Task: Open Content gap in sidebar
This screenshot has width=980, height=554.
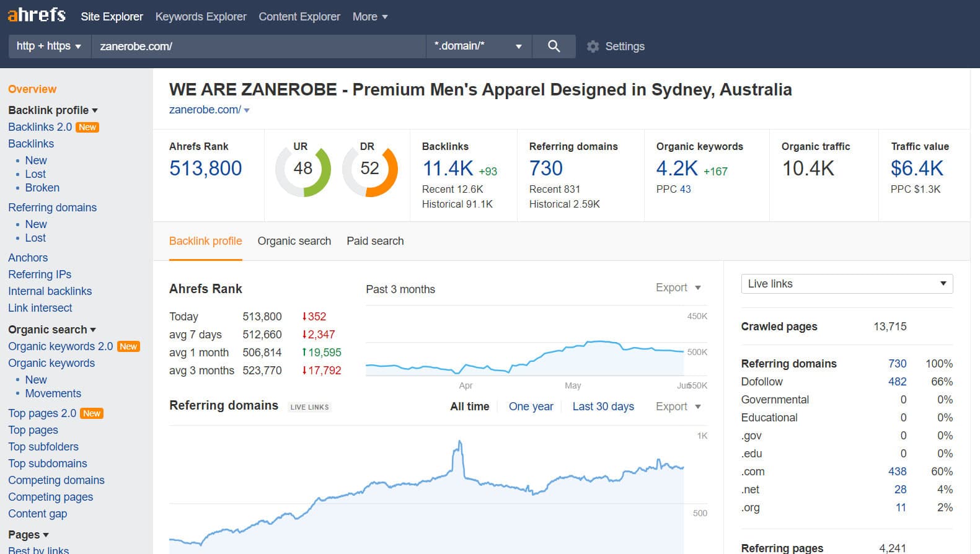Action: click(38, 514)
